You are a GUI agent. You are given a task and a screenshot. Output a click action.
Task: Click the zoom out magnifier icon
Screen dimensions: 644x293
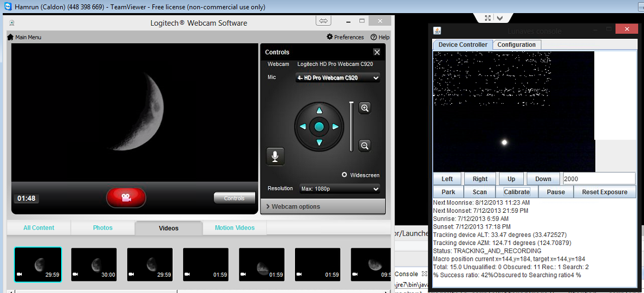pyautogui.click(x=365, y=146)
